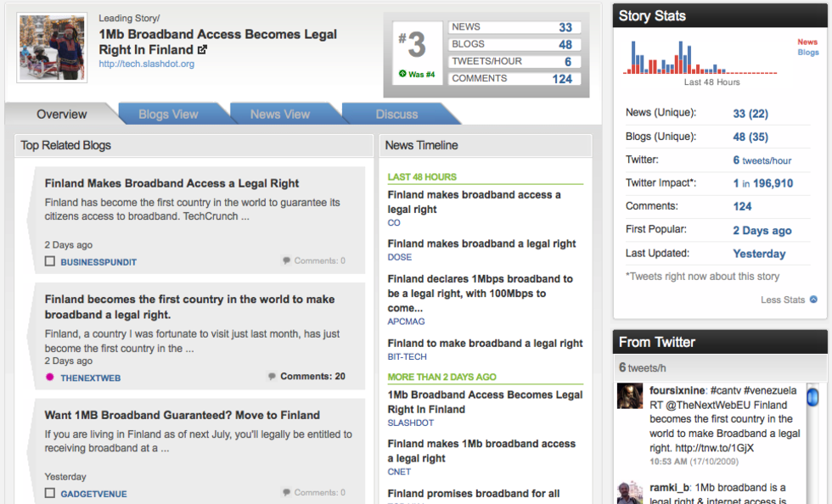The width and height of the screenshot is (832, 504).
Task: Click comment bubble icon in the GADGETVENUE entry
Action: pos(286,493)
